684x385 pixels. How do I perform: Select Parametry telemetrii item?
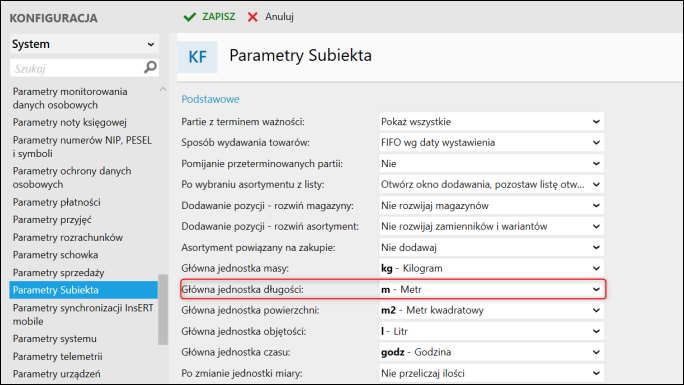57,357
